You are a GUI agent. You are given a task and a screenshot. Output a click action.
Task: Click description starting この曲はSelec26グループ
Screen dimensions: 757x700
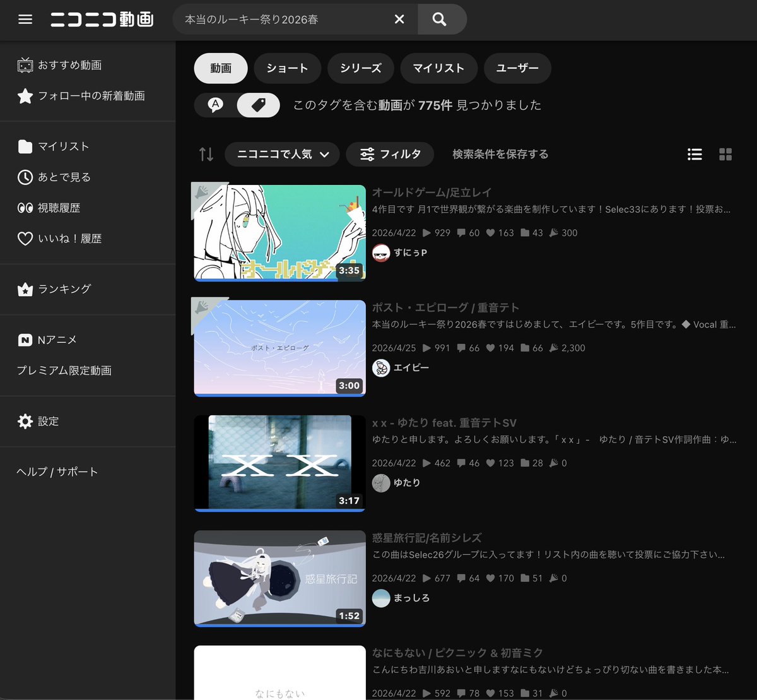coord(548,555)
